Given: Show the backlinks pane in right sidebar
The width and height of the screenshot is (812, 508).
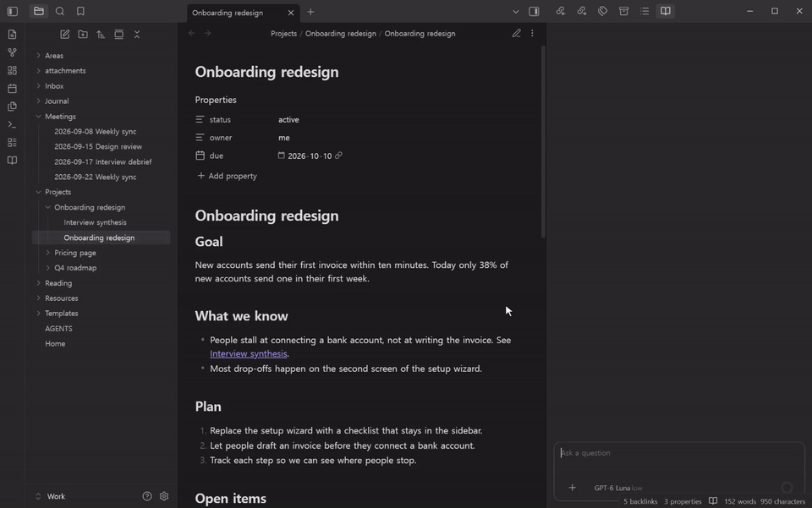Looking at the screenshot, I should [560, 11].
